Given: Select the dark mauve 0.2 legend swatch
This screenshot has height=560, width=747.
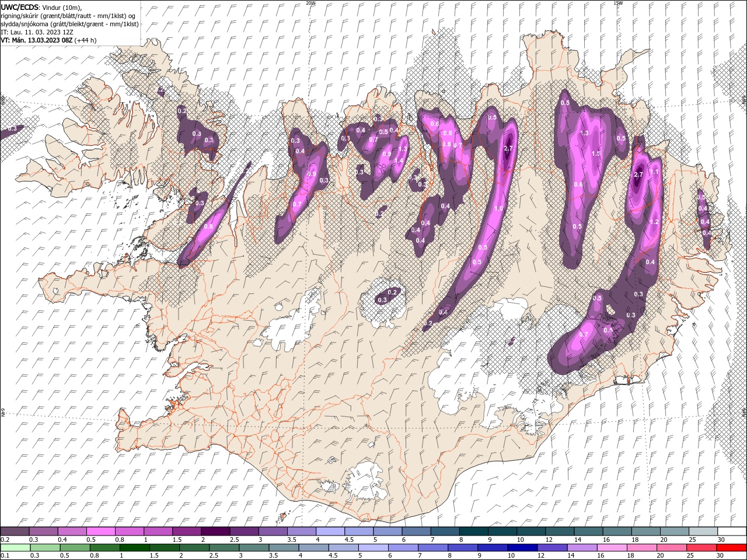Looking at the screenshot, I should click(x=15, y=531).
